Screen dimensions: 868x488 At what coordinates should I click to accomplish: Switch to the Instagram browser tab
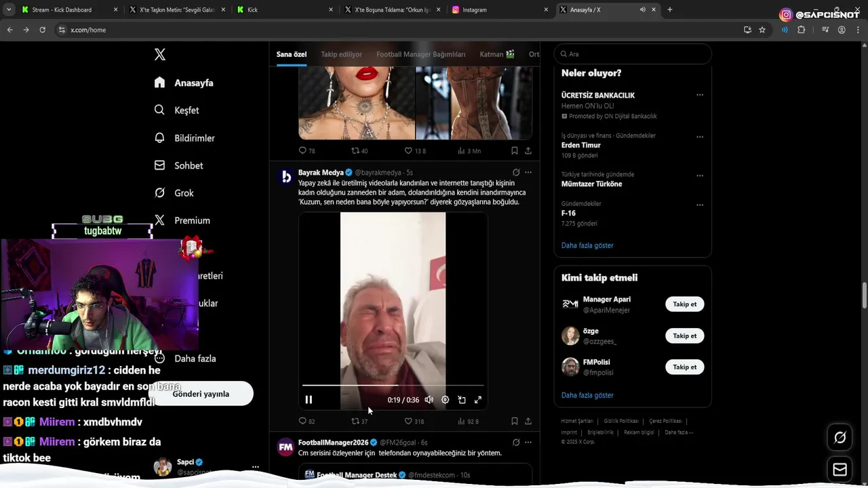pos(500,9)
